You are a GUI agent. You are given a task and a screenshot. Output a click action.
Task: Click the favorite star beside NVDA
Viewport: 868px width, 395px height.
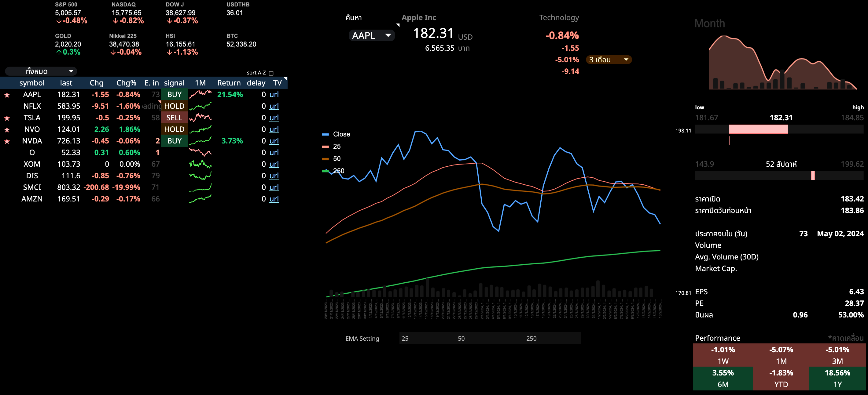7,141
